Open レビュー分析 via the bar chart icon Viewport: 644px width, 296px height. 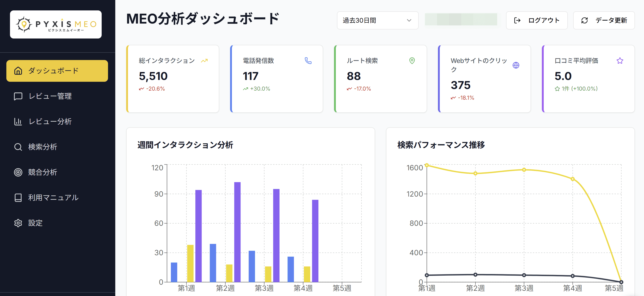coord(18,122)
